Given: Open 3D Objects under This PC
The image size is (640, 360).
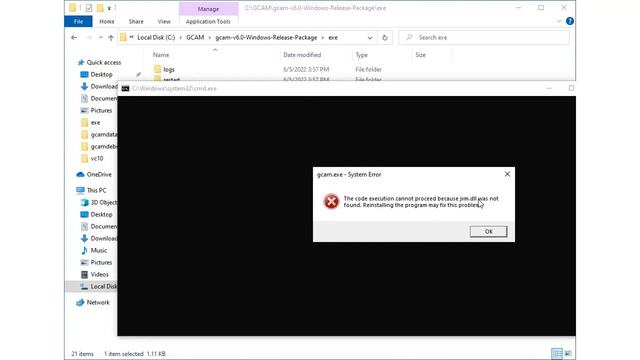Looking at the screenshot, I should [99, 202].
